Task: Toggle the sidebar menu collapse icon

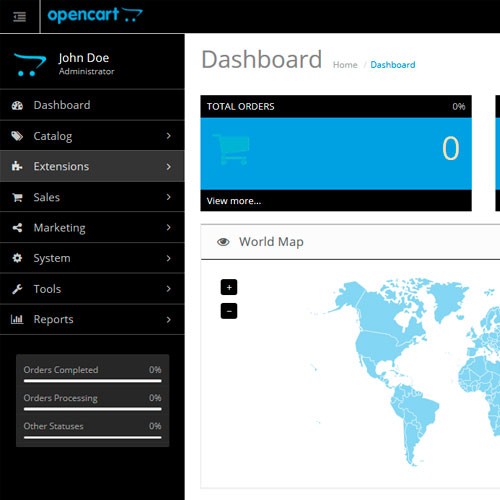Action: (19, 17)
